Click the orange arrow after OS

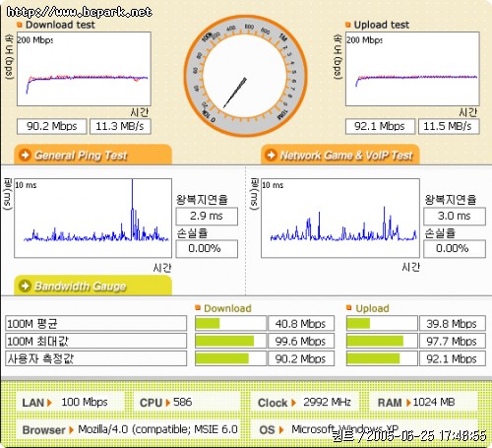[281, 430]
